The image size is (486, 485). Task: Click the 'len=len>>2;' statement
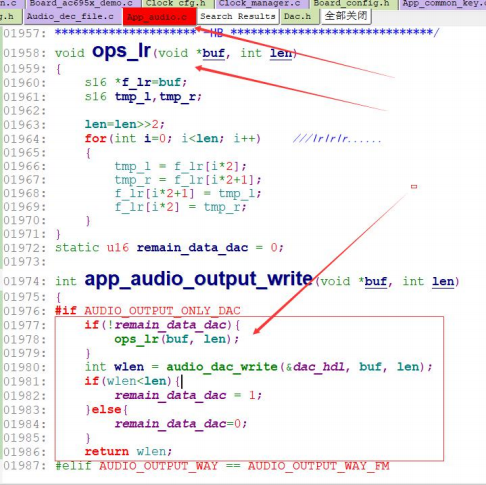[x=125, y=124]
